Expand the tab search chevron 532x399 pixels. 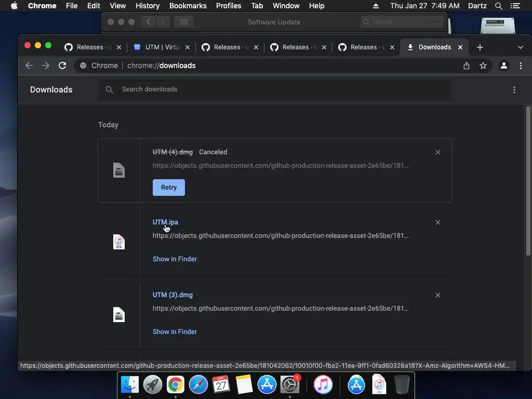click(x=521, y=47)
